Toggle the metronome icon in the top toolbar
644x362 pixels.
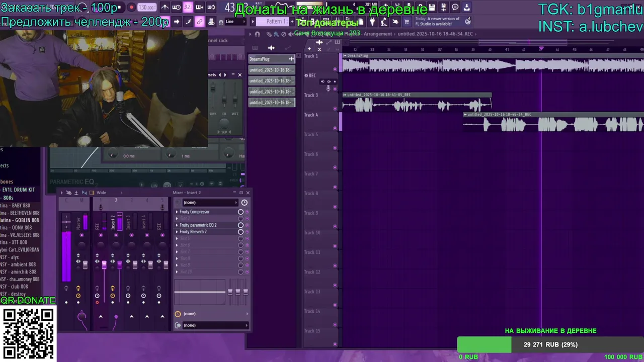pos(165,7)
